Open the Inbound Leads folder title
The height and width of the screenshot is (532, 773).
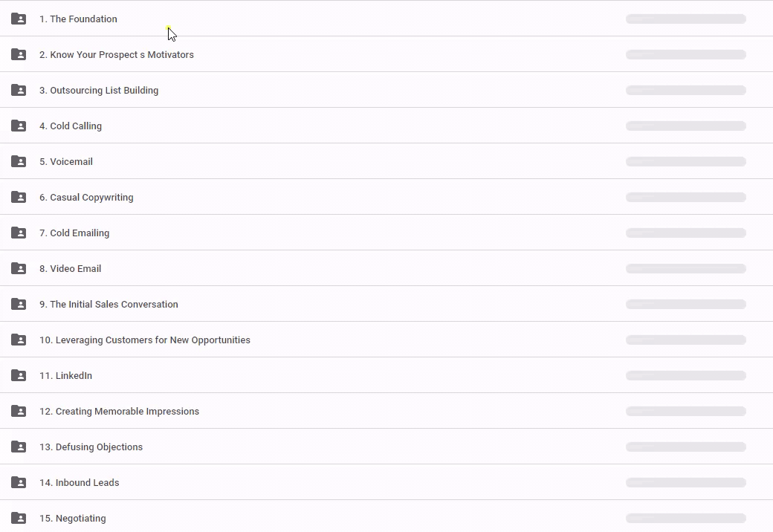79,483
